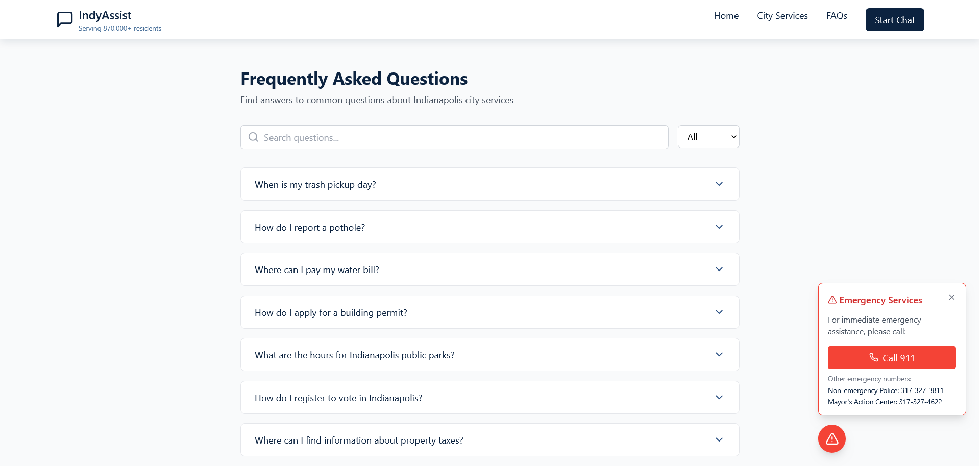
Task: Click the warning triangle beside Emergency Services
Action: click(x=832, y=300)
